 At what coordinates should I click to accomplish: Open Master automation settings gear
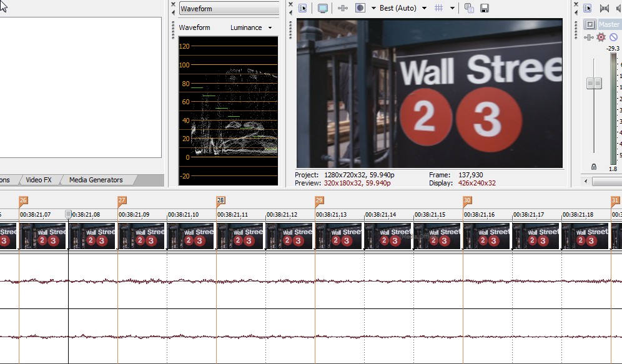(601, 37)
